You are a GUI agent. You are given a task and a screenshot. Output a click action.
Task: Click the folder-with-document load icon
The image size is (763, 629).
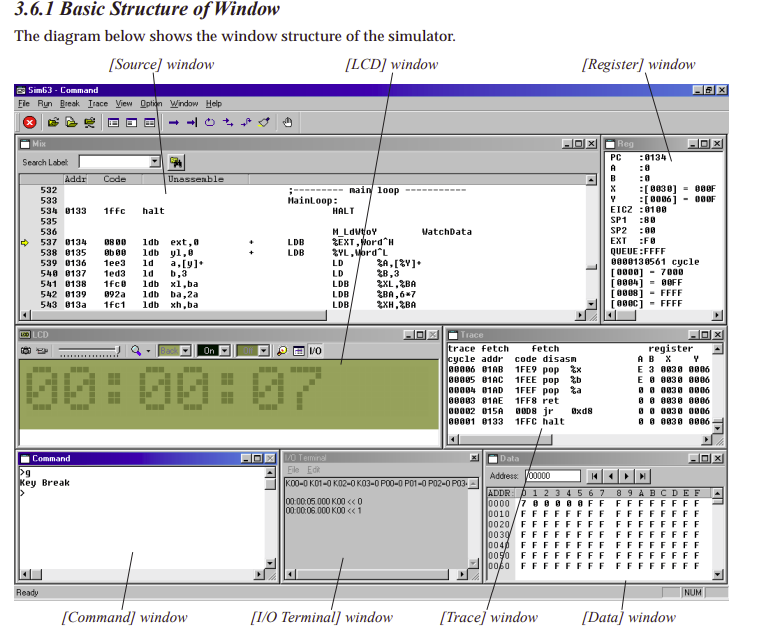coord(71,123)
